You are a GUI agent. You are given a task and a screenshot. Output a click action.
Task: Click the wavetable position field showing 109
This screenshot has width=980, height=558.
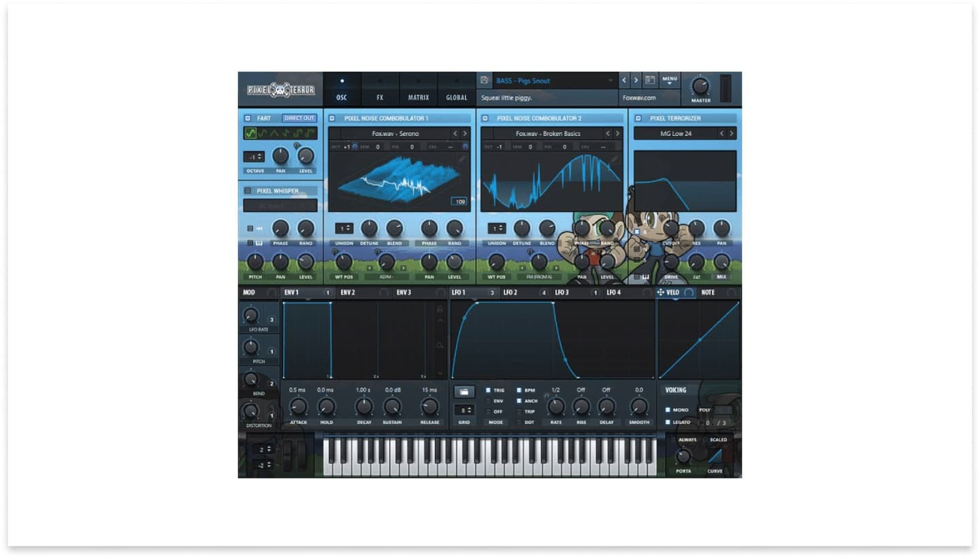pos(459,201)
